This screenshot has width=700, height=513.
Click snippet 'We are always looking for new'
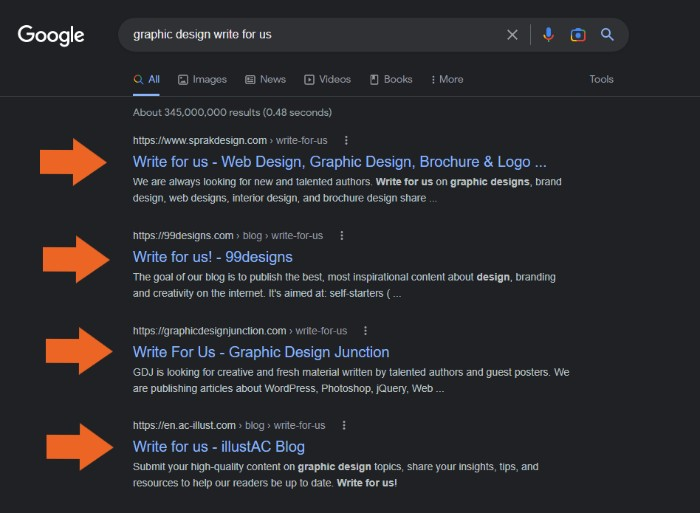coord(347,190)
